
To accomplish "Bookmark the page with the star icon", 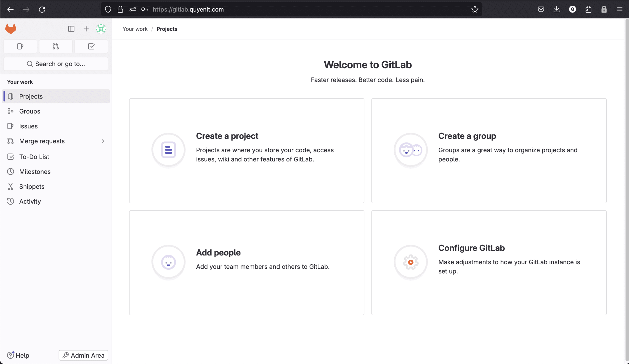I will pyautogui.click(x=475, y=9).
